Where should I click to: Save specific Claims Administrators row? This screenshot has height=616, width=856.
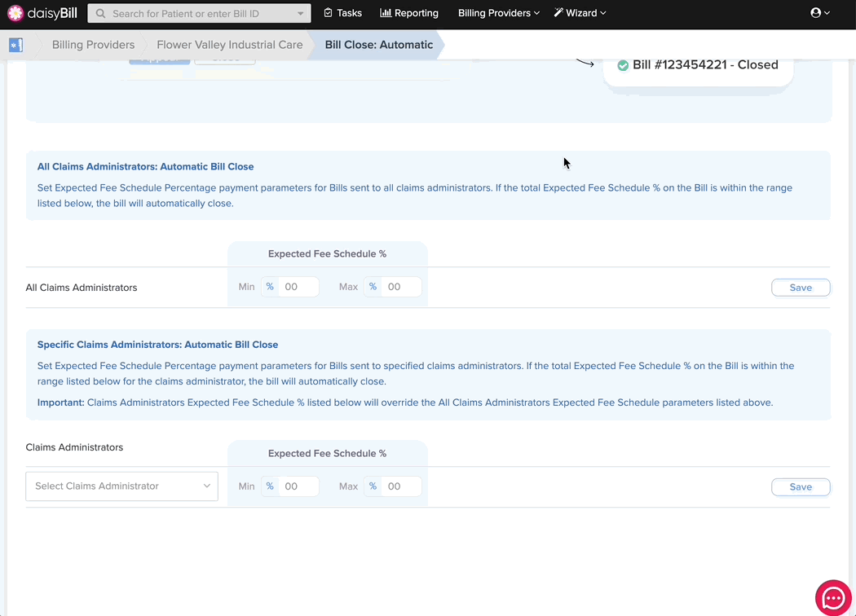pyautogui.click(x=801, y=486)
